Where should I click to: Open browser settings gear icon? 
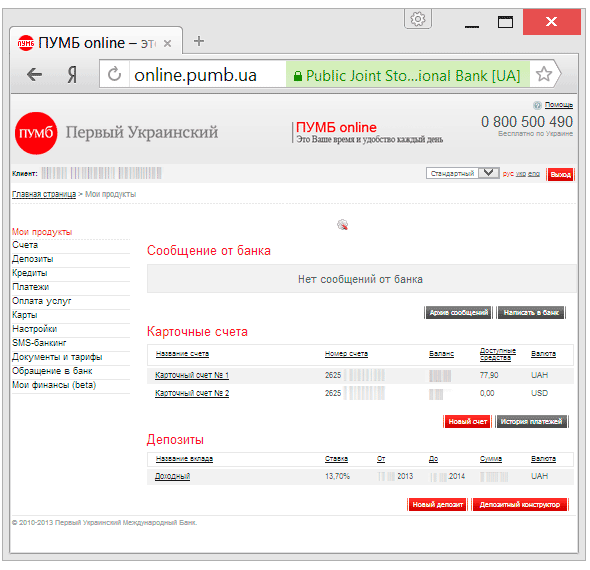418,19
